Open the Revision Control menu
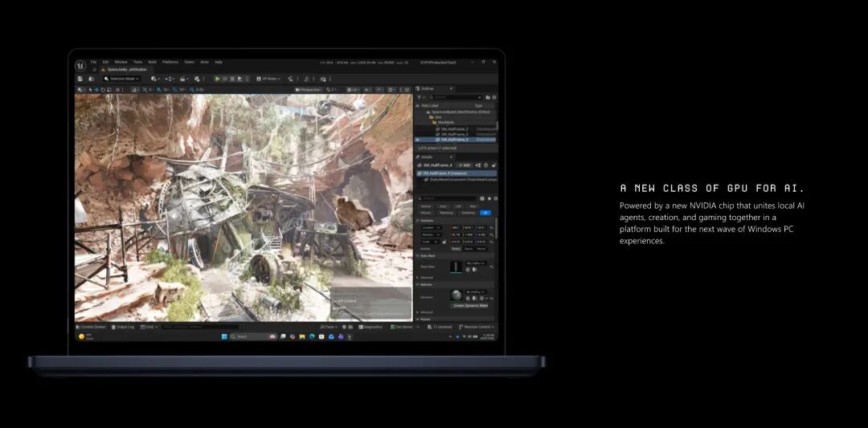Screen dimensions: 868x428 tap(477, 327)
